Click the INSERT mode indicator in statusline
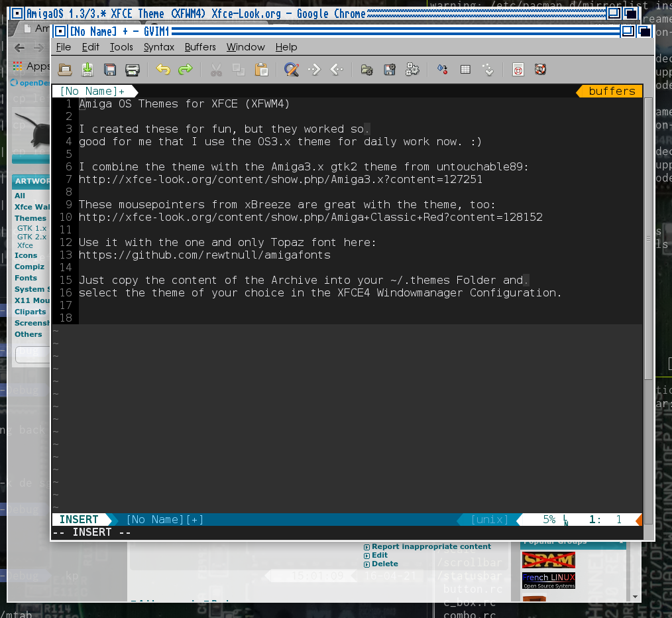This screenshot has width=672, height=618. [x=79, y=520]
